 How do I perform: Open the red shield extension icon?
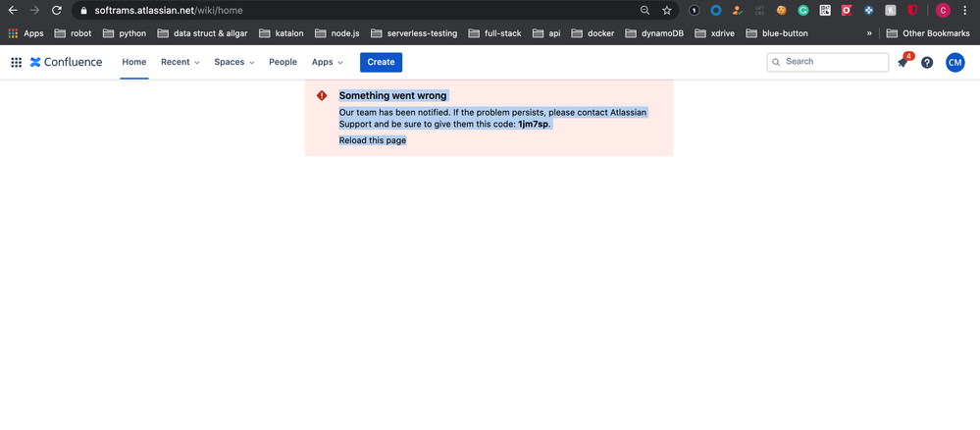pos(912,10)
